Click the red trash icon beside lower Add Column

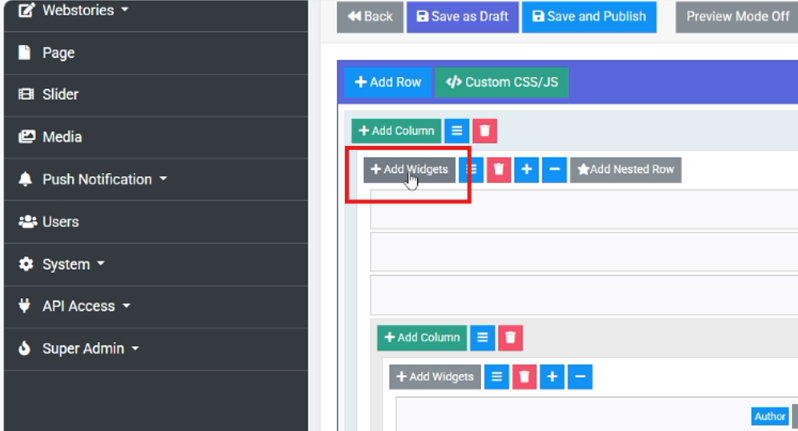pos(510,338)
